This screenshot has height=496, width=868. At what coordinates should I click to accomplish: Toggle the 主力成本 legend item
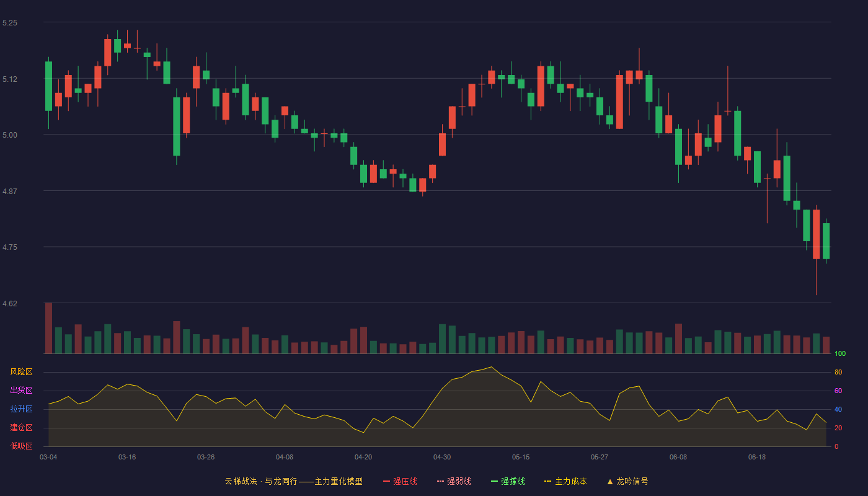[x=565, y=481]
